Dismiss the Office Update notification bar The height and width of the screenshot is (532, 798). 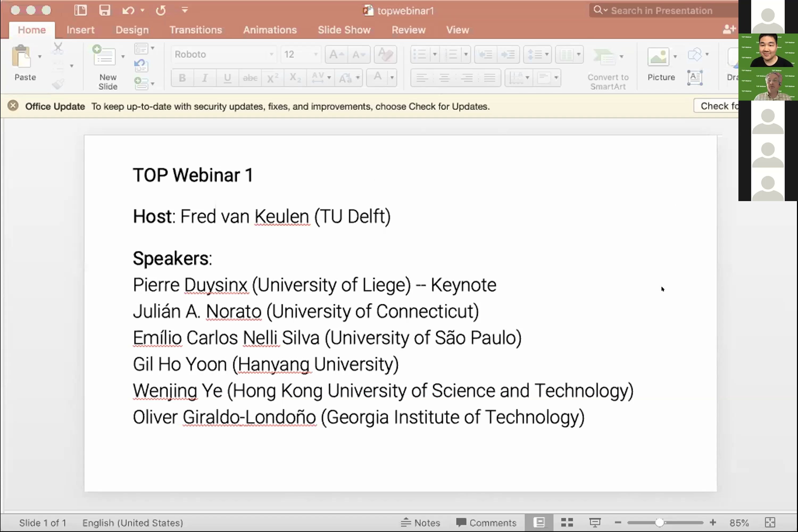tap(13, 106)
